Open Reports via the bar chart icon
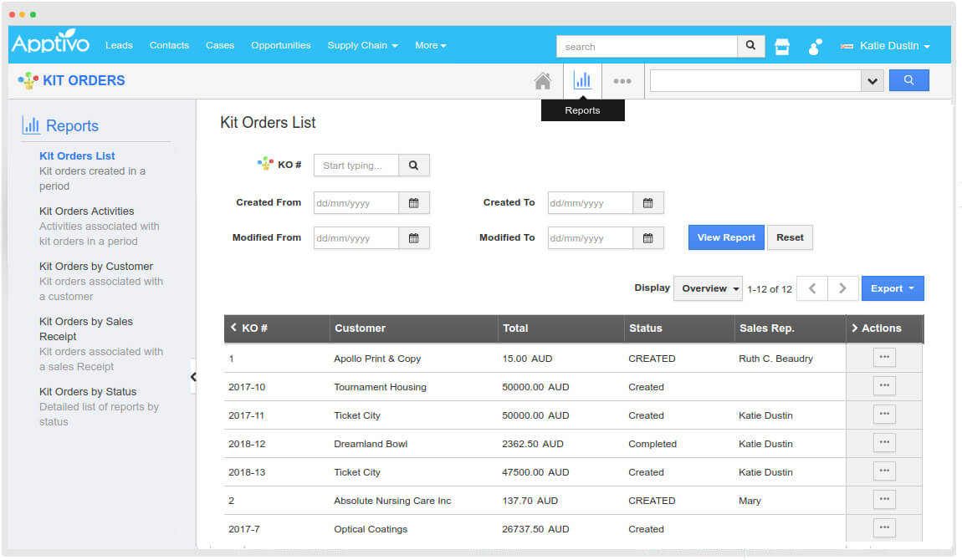Screen dimensions: 962x560 point(582,79)
